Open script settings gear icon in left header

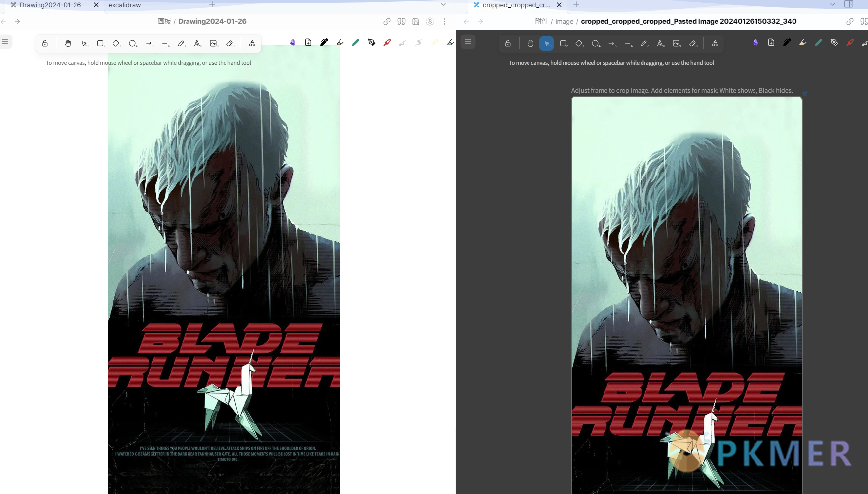point(430,22)
